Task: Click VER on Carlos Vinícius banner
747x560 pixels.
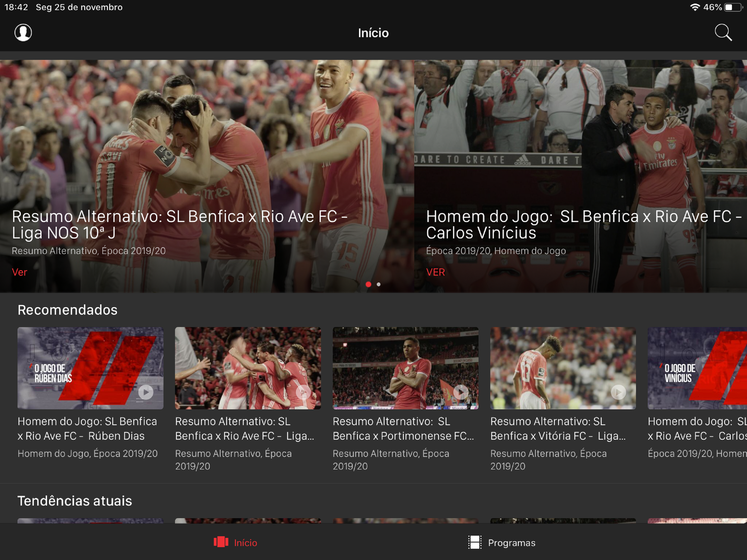Action: click(435, 272)
